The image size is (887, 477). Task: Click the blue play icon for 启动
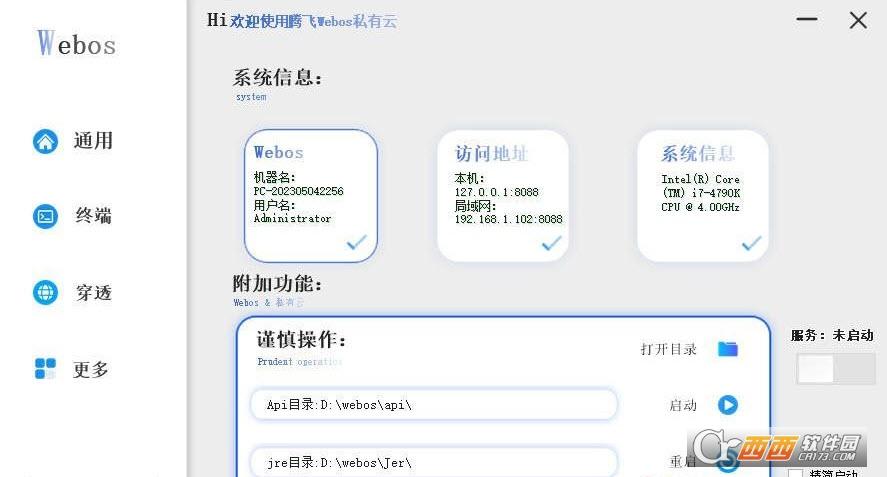(728, 405)
